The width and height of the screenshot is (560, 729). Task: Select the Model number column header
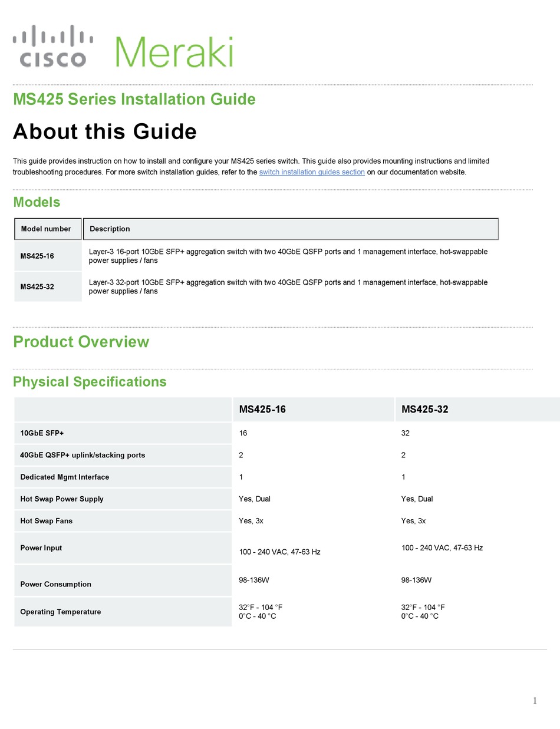click(x=46, y=229)
